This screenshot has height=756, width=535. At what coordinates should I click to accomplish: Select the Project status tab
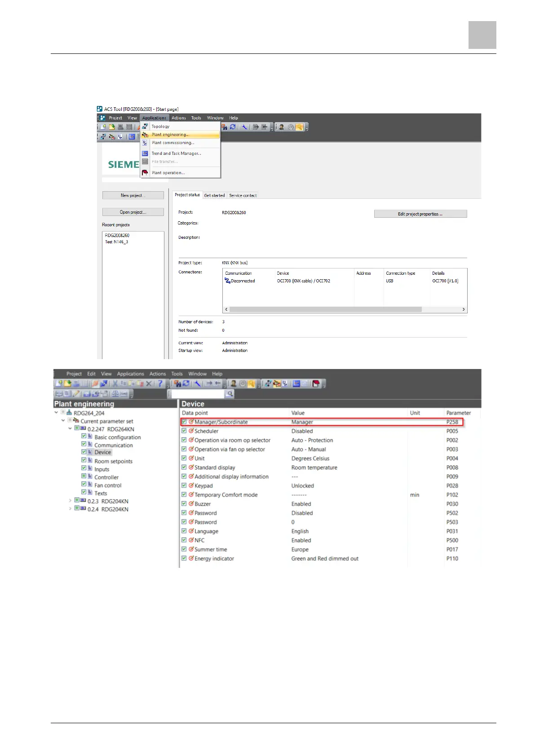coord(187,195)
